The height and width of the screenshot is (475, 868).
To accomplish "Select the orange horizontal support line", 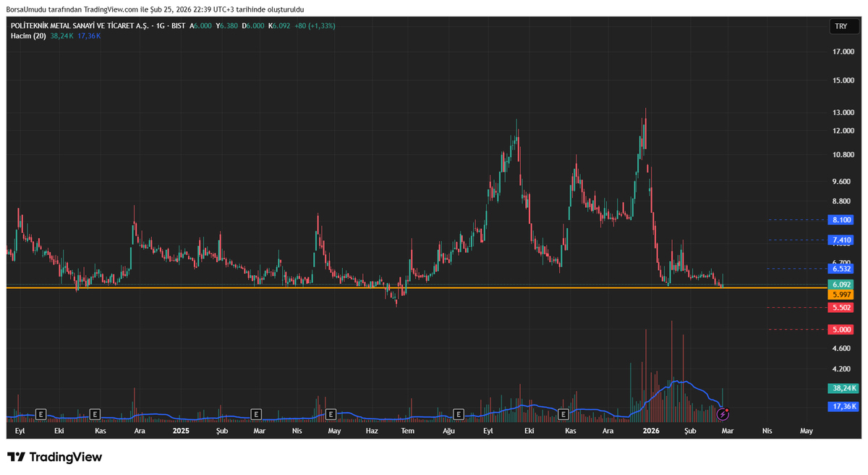I will click(416, 288).
